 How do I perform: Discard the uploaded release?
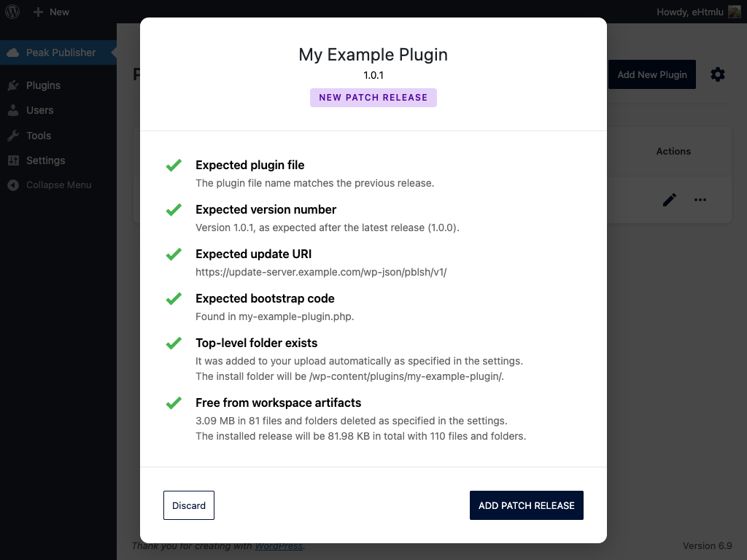pyautogui.click(x=189, y=505)
